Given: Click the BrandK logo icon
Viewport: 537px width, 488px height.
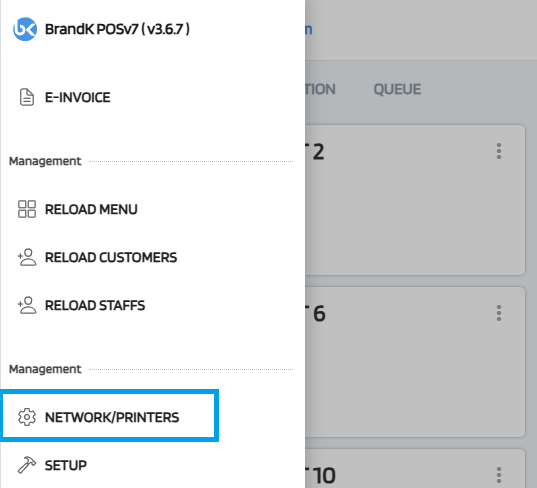Looking at the screenshot, I should pos(25,29).
